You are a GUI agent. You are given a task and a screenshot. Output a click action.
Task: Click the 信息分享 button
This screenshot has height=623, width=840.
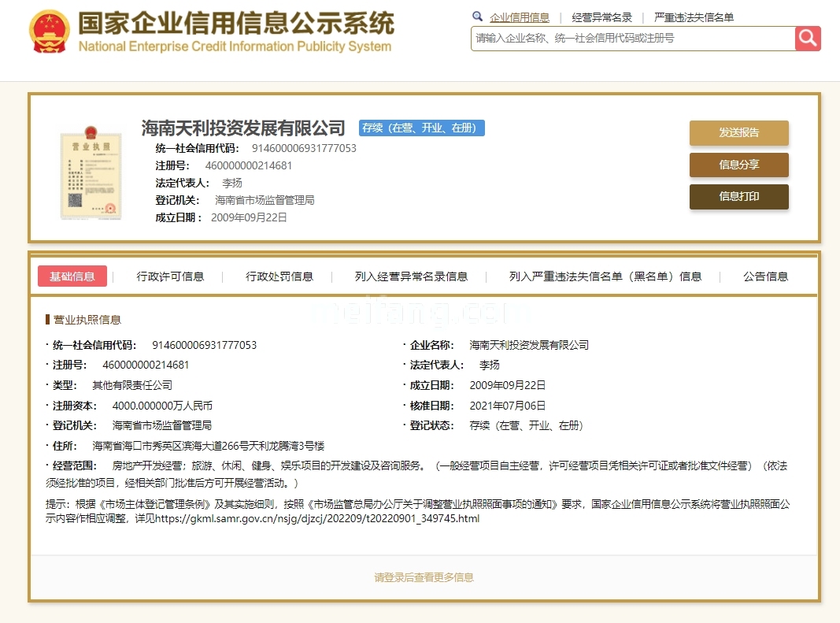pyautogui.click(x=738, y=165)
